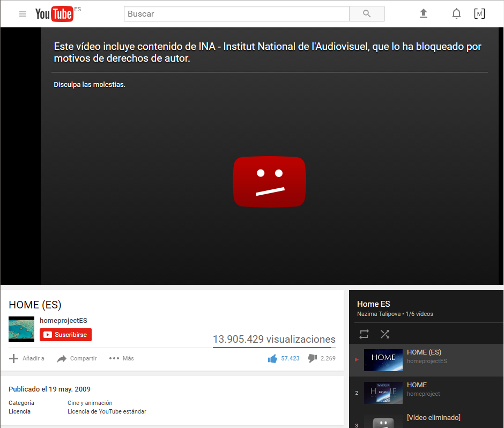Open the homeprojectES channel link
504x428 pixels.
[63, 321]
